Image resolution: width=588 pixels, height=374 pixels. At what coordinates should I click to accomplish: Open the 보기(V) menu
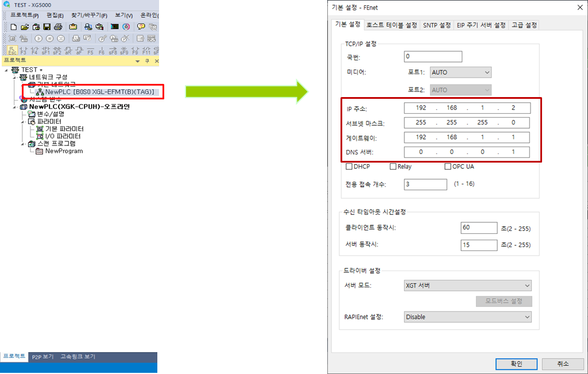pos(124,16)
